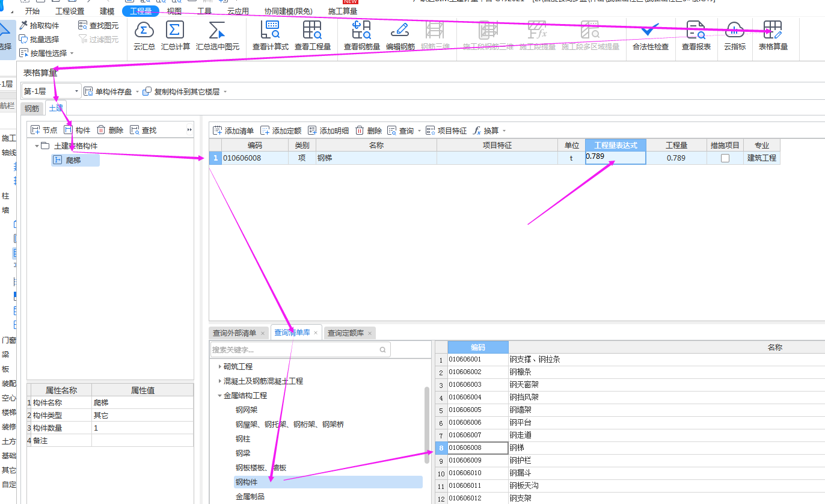This screenshot has height=504, width=825.
Task: Collapse 金属结构工程 tree node
Action: point(219,396)
